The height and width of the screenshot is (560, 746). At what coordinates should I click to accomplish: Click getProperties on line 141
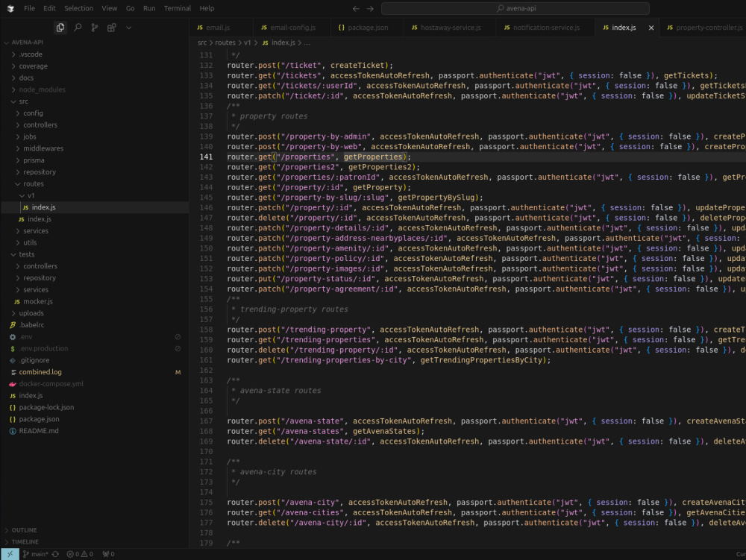tap(373, 157)
